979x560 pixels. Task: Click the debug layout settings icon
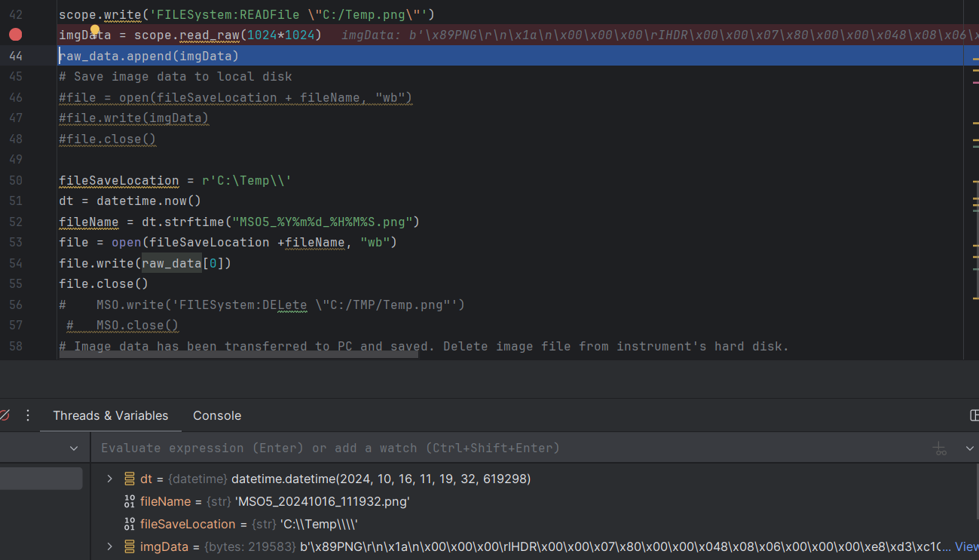[974, 415]
